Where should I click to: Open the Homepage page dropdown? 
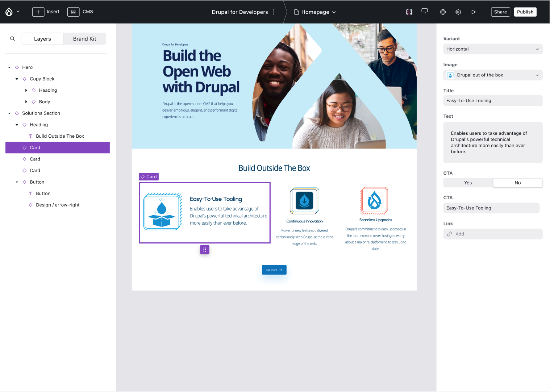(315, 12)
